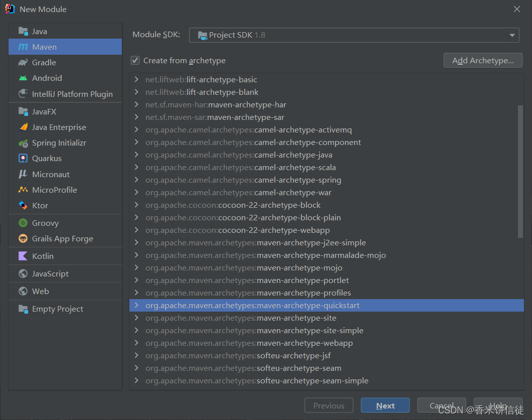Click the Cancel button
Image resolution: width=532 pixels, height=420 pixels.
441,405
